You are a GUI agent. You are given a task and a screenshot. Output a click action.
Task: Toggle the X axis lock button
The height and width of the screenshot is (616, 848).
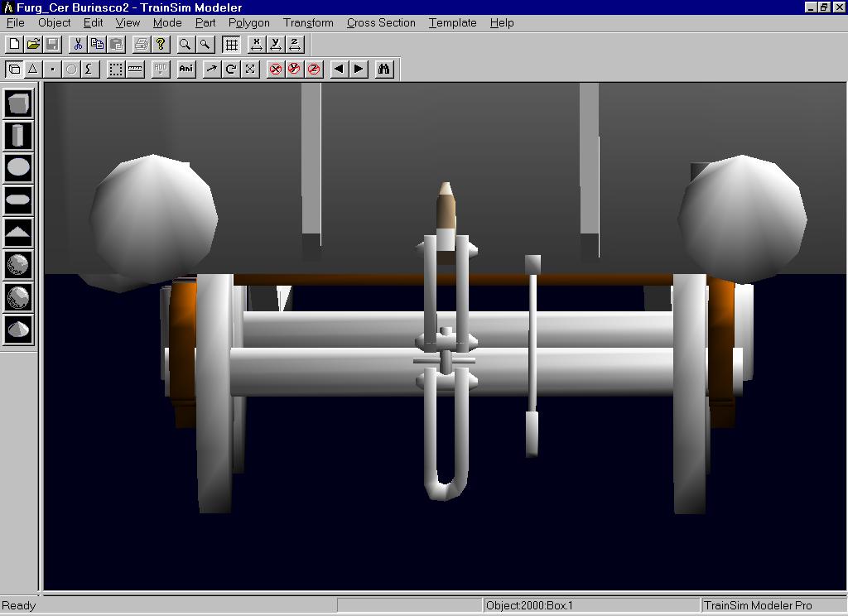click(x=275, y=69)
